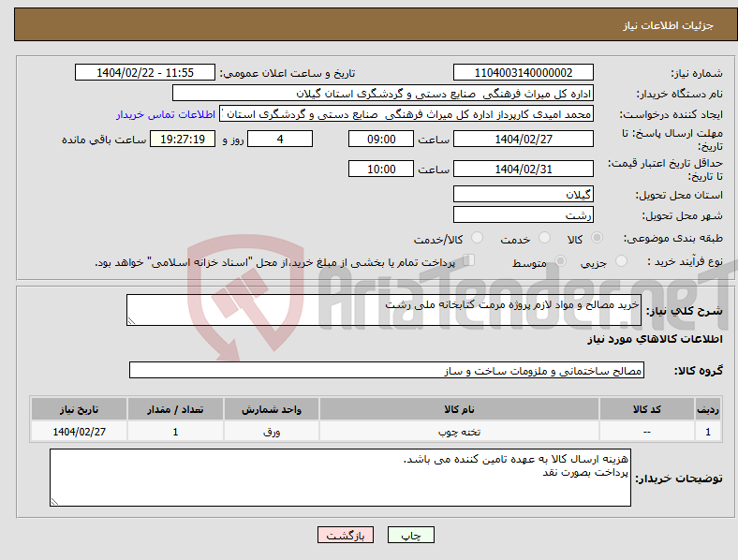738x560 pixels.
Task: Click the goods group field مصالح ساختمانی
Action: point(387,370)
